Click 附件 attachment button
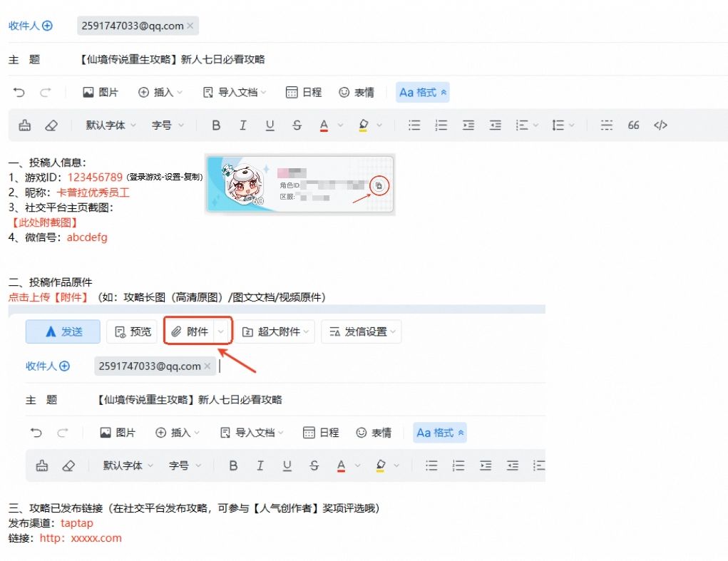The height and width of the screenshot is (561, 728). pos(190,331)
